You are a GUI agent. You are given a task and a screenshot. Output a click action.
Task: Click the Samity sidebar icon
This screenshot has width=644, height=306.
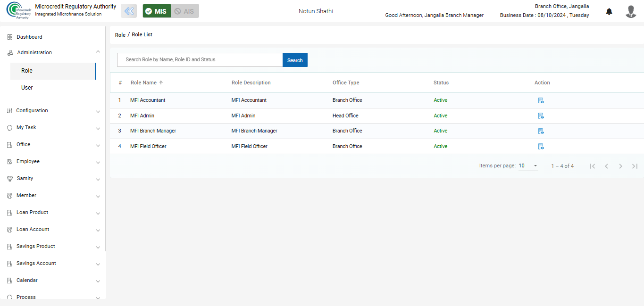coord(10,179)
